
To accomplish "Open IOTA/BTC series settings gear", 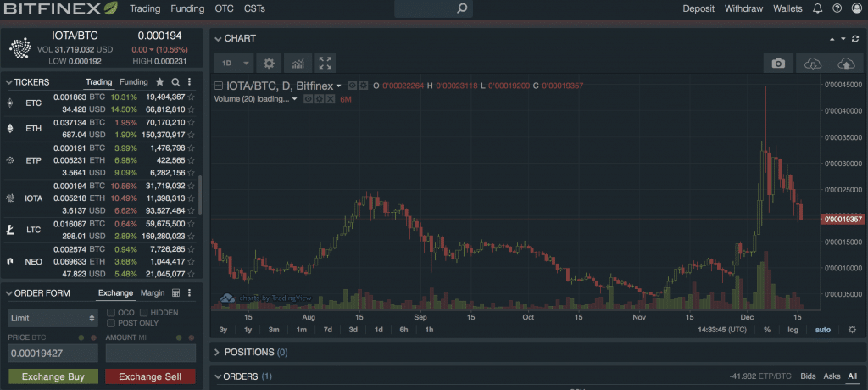I will click(363, 86).
